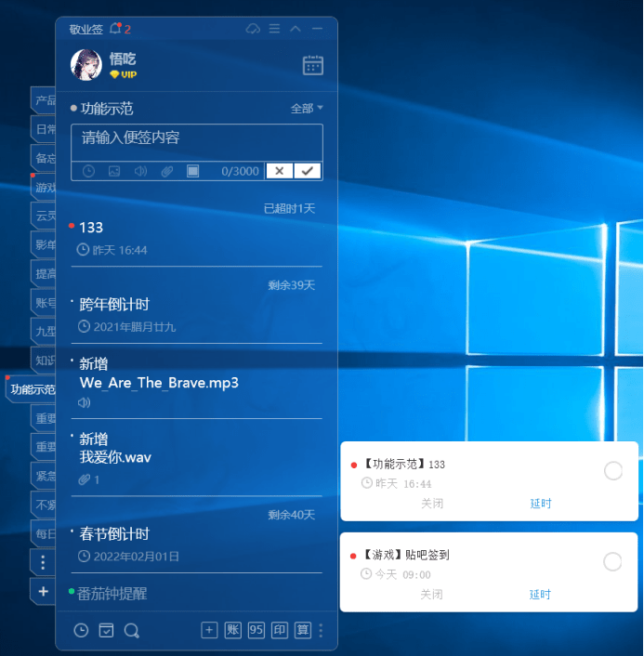Screen dimensions: 644x656
Task: Open the 春节倒计时 note
Action: (x=114, y=534)
